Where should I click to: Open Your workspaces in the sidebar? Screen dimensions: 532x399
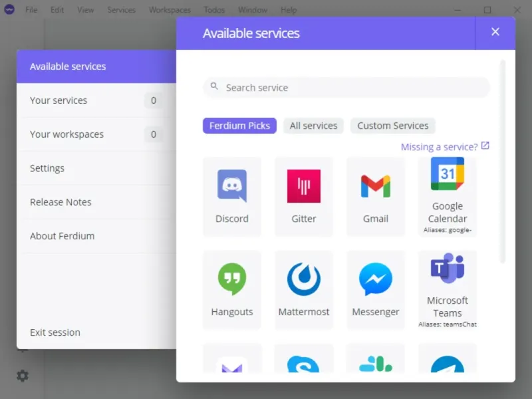click(x=96, y=134)
